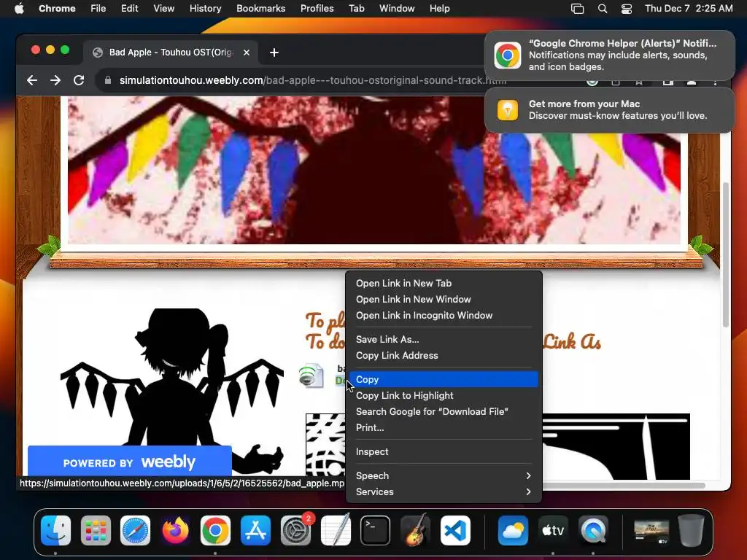Click the minimized TV window thumbnail in Dock
The width and height of the screenshot is (747, 560).
651,531
